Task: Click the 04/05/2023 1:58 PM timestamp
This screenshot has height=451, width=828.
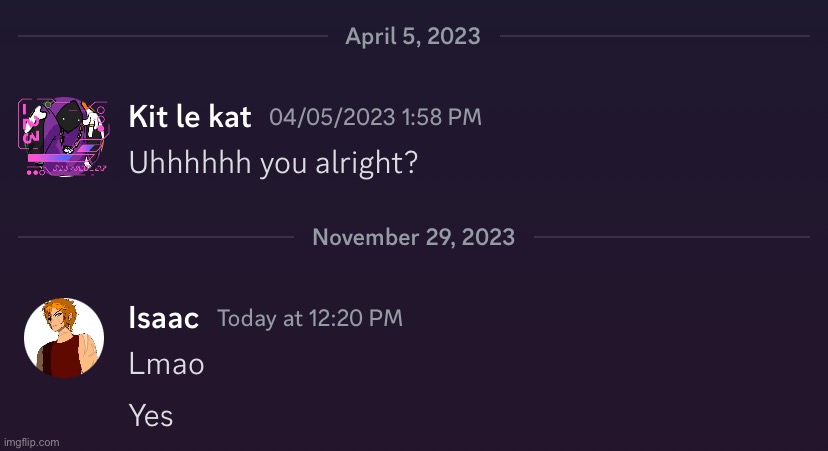Action: (x=375, y=117)
